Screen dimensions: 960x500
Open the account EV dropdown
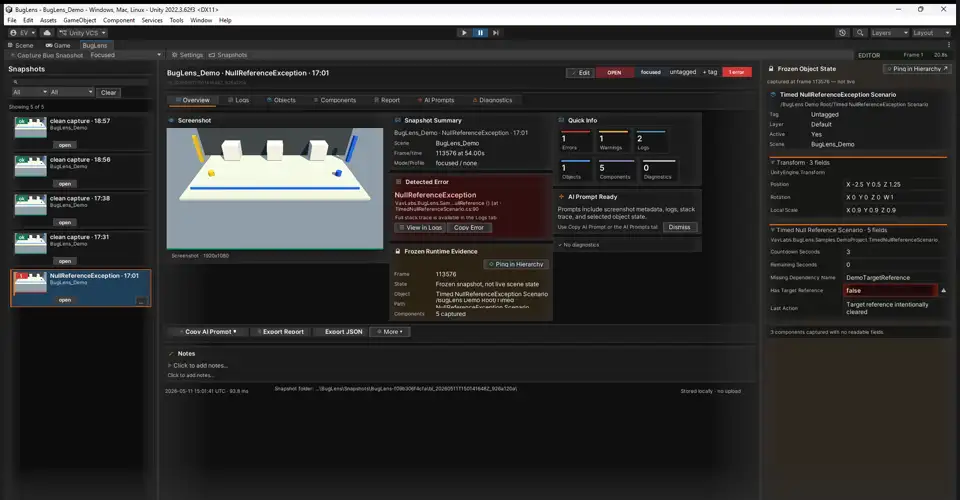click(x=23, y=33)
